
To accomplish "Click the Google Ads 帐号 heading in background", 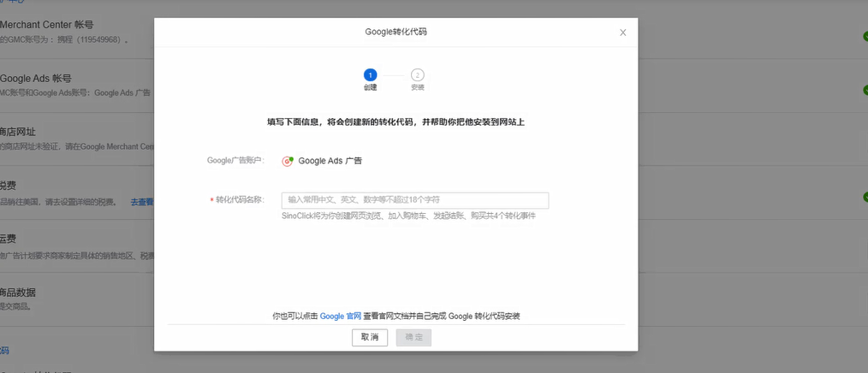I will 35,79.
